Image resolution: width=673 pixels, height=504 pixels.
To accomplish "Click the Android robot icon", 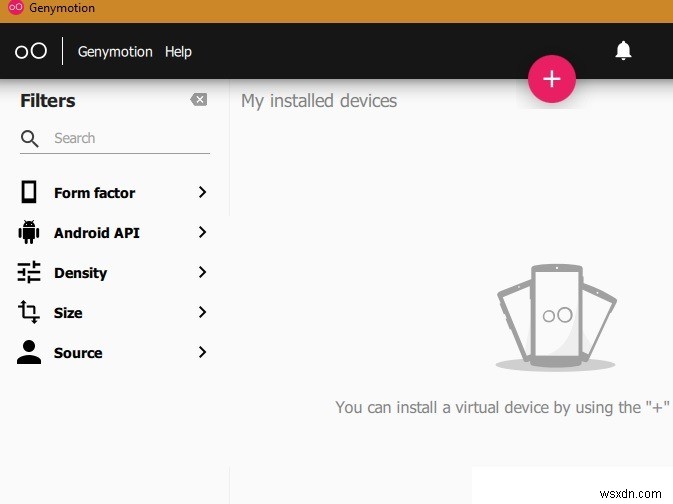I will [x=29, y=232].
